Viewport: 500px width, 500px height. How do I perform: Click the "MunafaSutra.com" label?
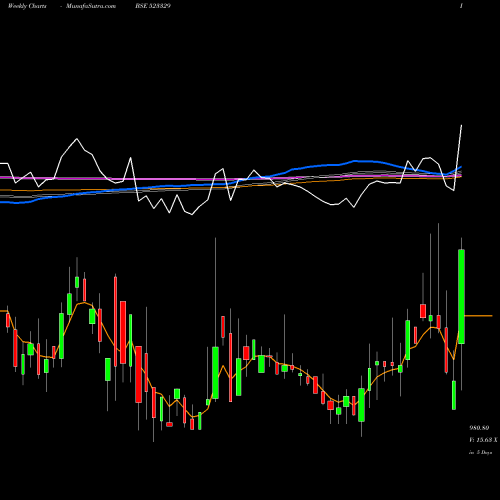pyautogui.click(x=91, y=6)
